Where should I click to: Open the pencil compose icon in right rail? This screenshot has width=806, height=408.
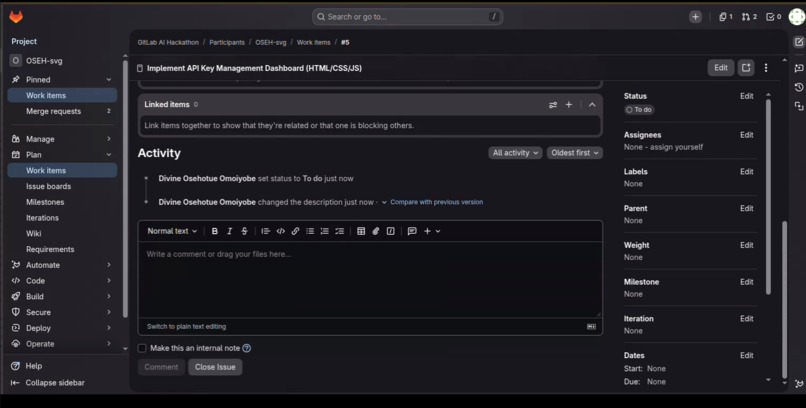click(798, 42)
